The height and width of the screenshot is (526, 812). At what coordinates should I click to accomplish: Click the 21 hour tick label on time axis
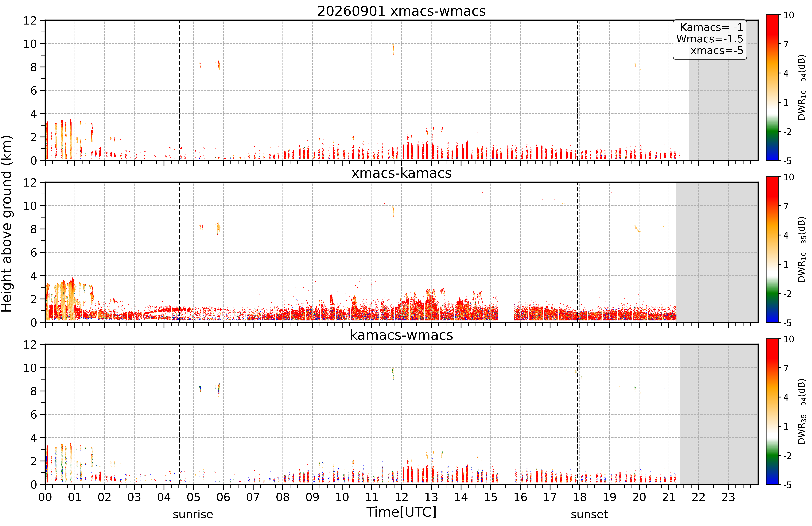[669, 497]
